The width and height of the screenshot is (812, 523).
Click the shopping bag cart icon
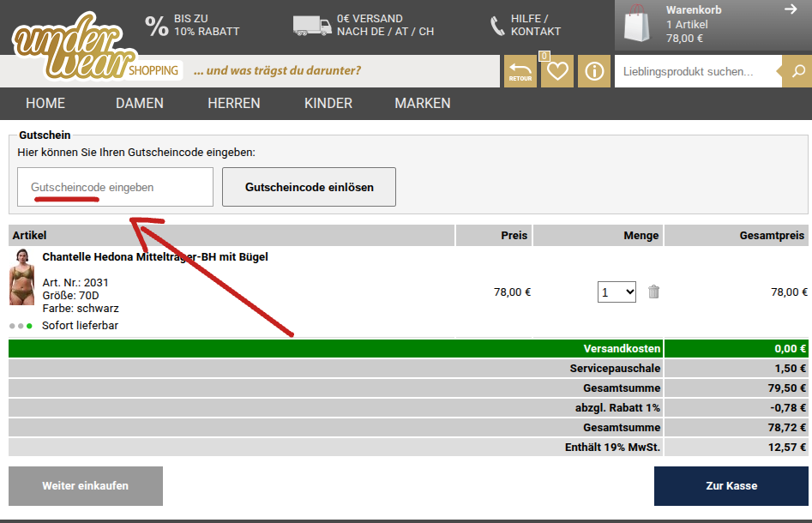[x=637, y=24]
